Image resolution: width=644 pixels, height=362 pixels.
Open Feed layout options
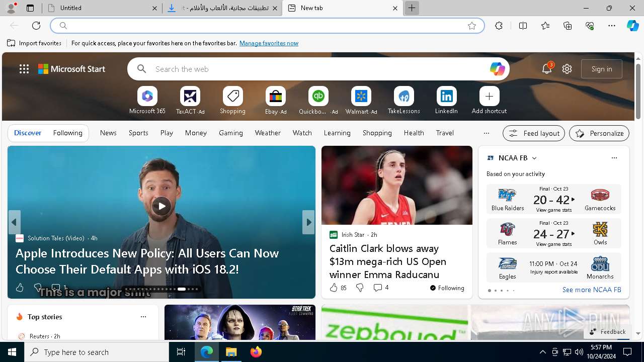point(534,133)
